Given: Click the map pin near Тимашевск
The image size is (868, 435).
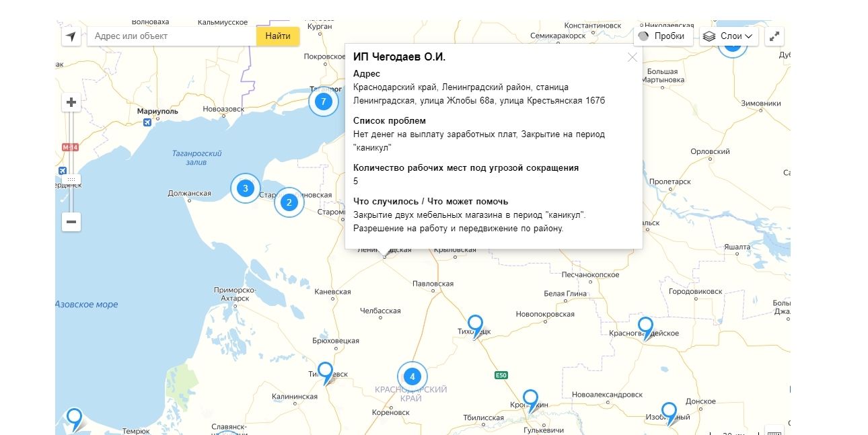Looking at the screenshot, I should tap(325, 371).
